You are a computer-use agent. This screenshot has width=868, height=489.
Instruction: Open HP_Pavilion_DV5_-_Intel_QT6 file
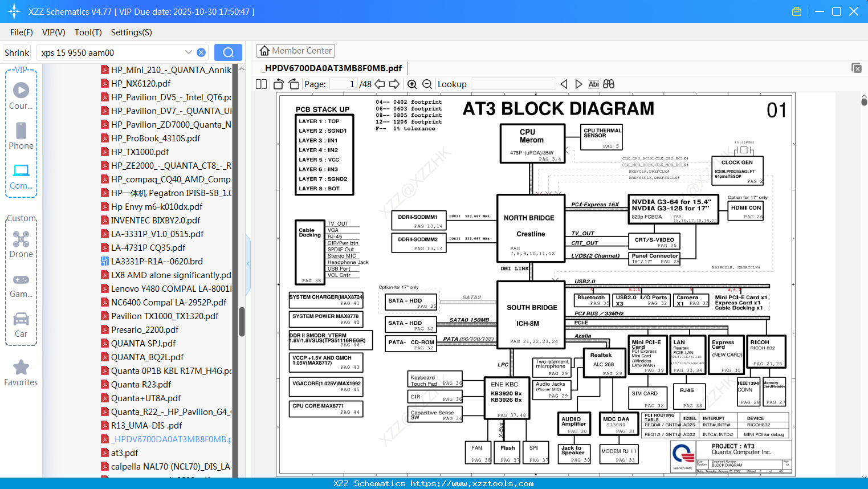coord(166,97)
